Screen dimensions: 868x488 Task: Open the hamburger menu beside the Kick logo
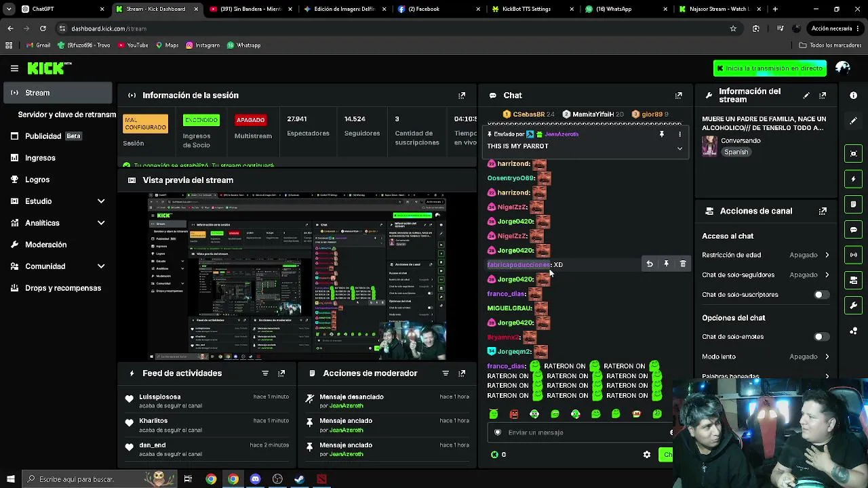pyautogui.click(x=14, y=68)
